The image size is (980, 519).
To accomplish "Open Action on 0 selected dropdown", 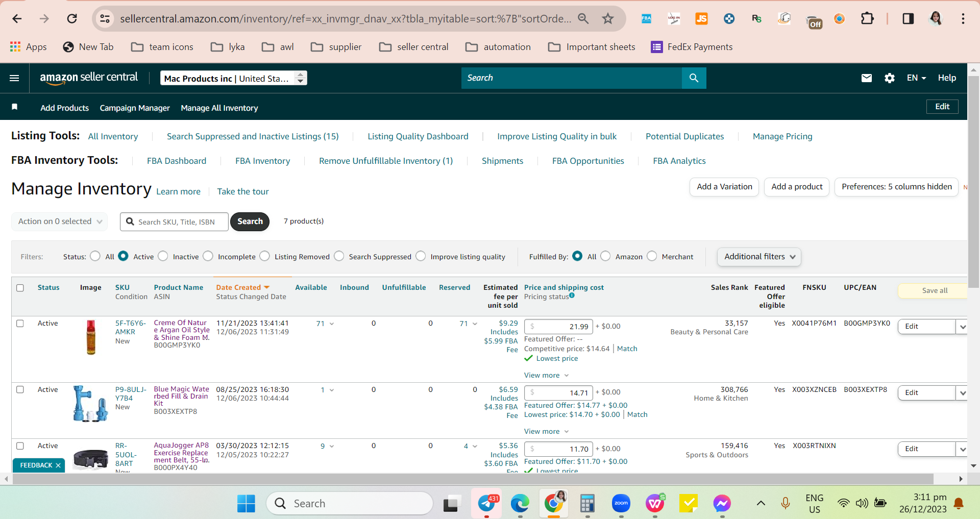I will [60, 221].
